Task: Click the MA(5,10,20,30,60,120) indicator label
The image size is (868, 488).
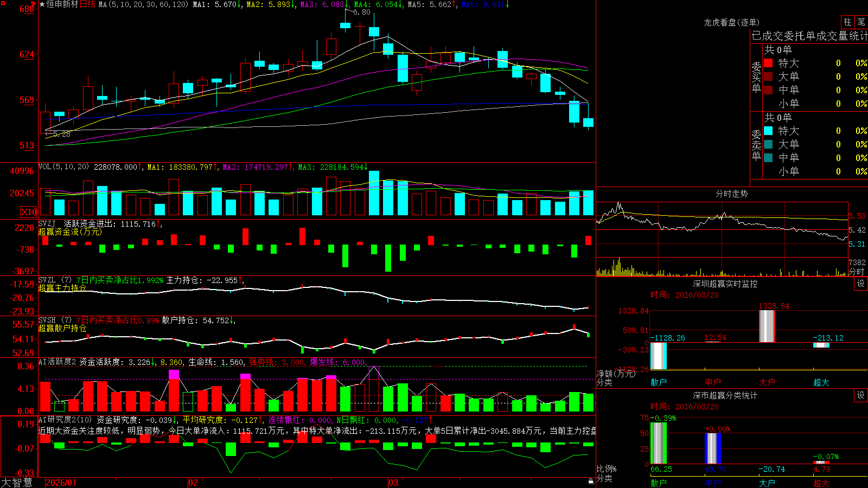Action: (143, 4)
